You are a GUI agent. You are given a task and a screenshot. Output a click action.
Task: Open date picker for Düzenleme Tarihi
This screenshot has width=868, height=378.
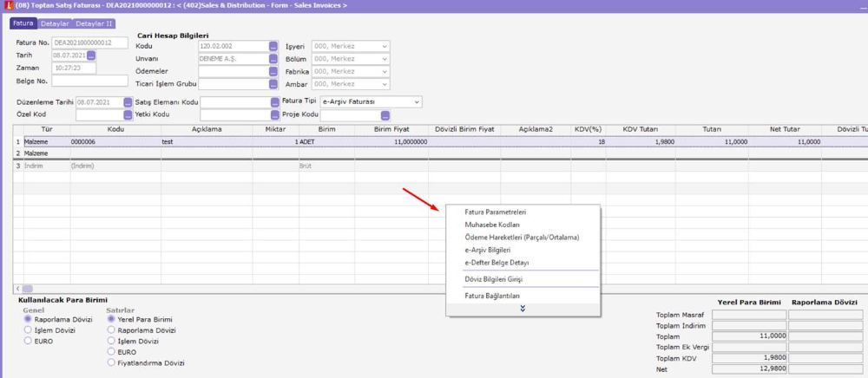(x=128, y=102)
